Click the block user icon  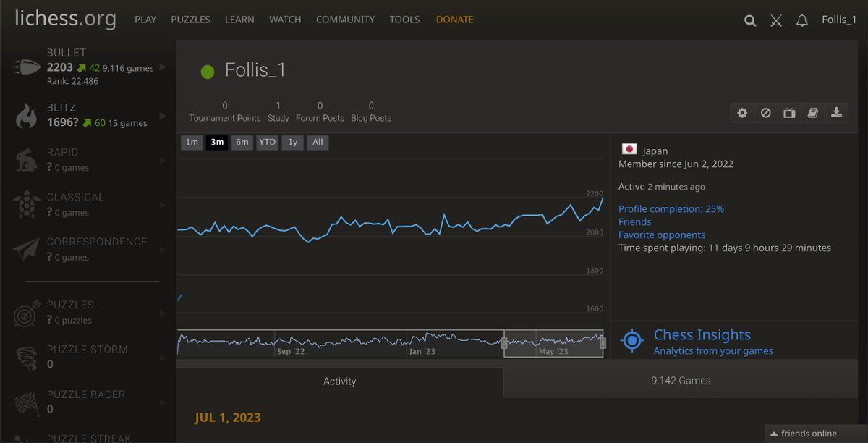coord(765,113)
